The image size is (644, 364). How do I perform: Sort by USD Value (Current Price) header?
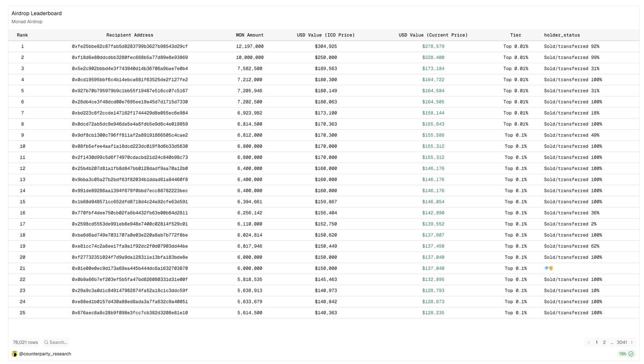(x=433, y=35)
